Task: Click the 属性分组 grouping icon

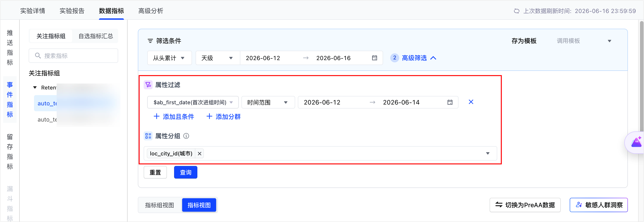Action: tap(148, 136)
